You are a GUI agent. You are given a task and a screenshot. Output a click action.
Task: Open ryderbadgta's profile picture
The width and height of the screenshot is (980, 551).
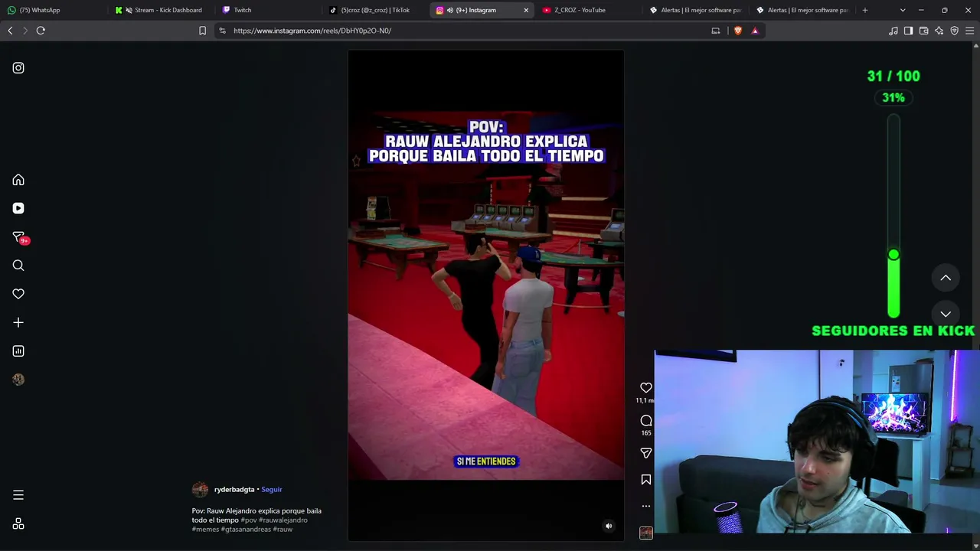(200, 490)
